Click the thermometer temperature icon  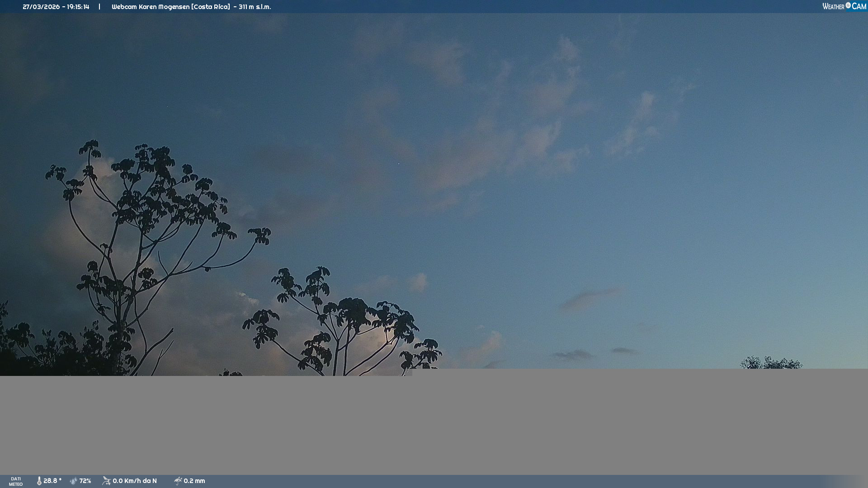click(x=39, y=481)
